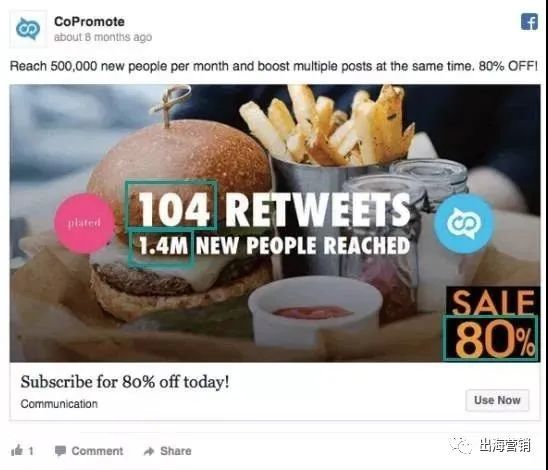548x470 pixels.
Task: Click the Communication category label
Action: pyautogui.click(x=59, y=404)
